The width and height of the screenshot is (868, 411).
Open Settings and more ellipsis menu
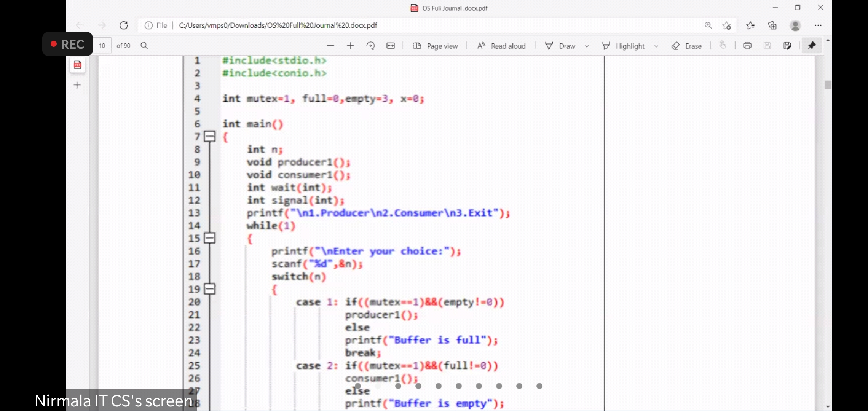818,25
